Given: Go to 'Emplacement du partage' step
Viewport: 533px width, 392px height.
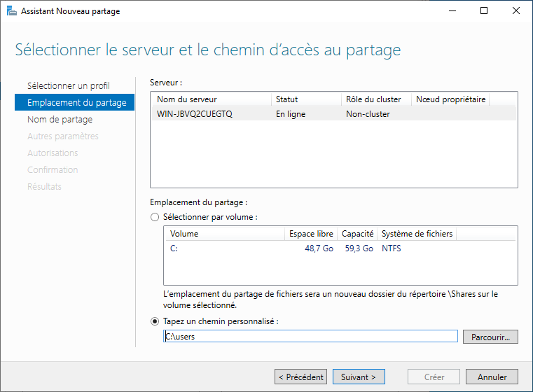Looking at the screenshot, I should coord(76,103).
